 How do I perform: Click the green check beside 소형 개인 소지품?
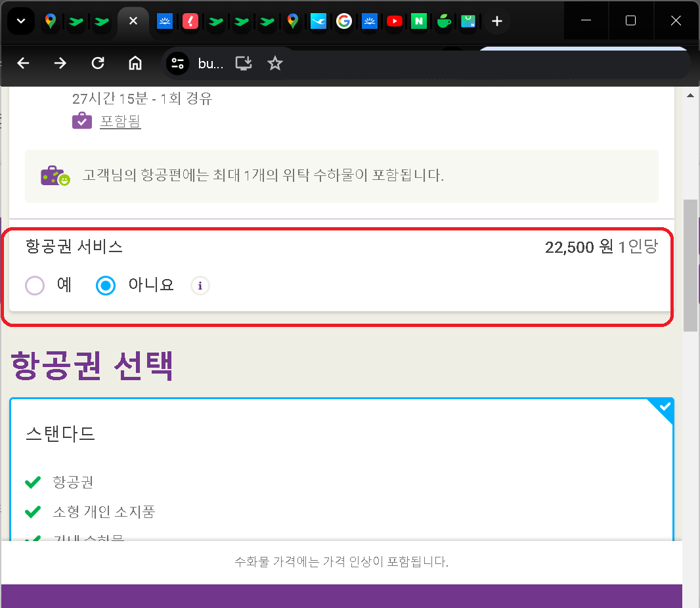pyautogui.click(x=33, y=511)
